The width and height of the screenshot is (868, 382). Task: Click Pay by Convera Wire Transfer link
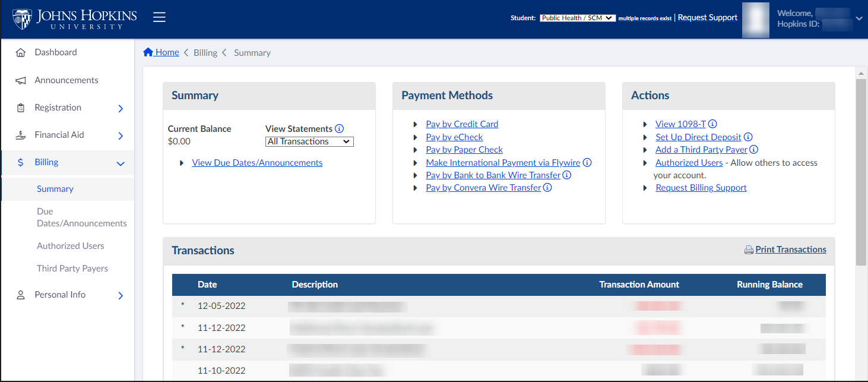(483, 187)
